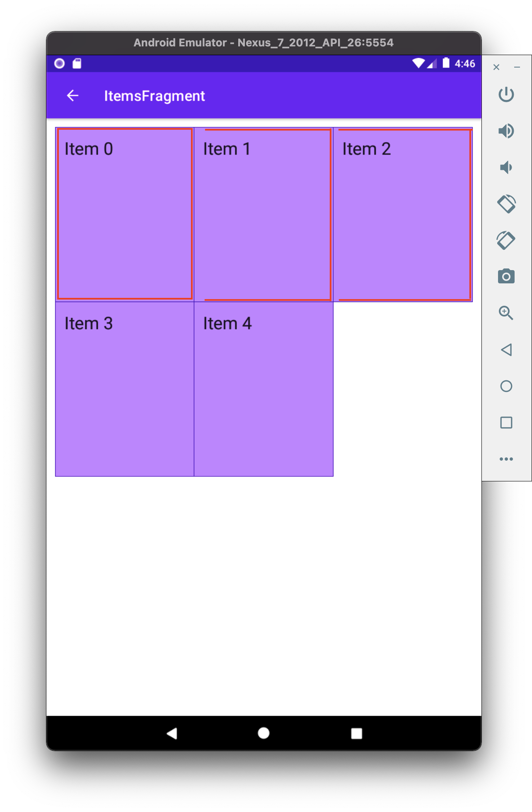Click the emulator power button
Viewport: 532px width, 812px height.
[506, 94]
